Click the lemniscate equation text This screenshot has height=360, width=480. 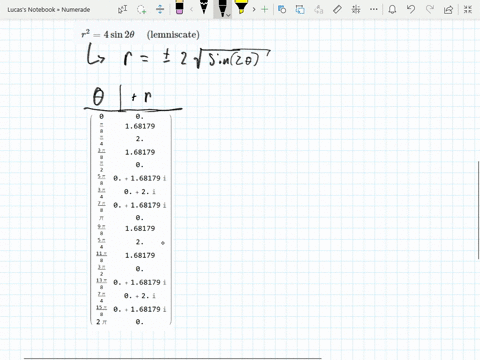point(140,34)
